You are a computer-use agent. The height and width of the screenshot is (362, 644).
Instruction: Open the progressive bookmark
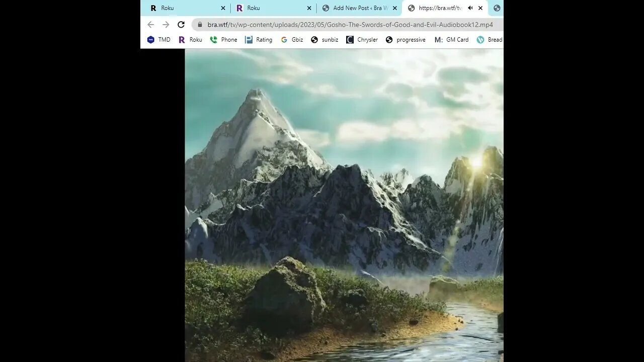click(x=406, y=40)
